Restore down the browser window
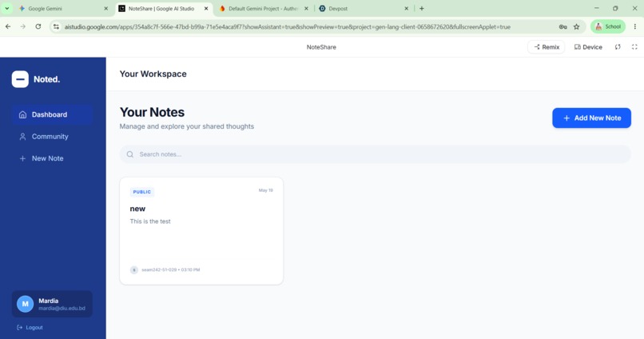The height and width of the screenshot is (339, 644). click(x=615, y=8)
